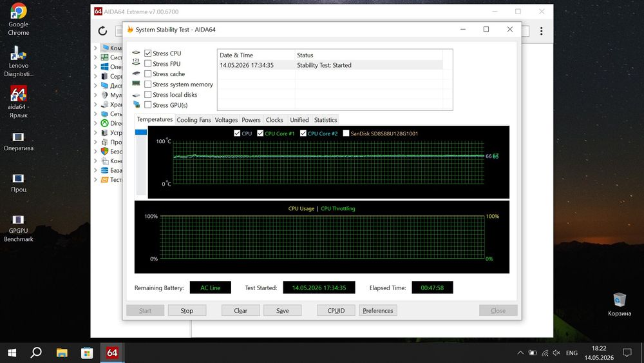Click the Stop button
This screenshot has height=363, width=644.
(187, 310)
